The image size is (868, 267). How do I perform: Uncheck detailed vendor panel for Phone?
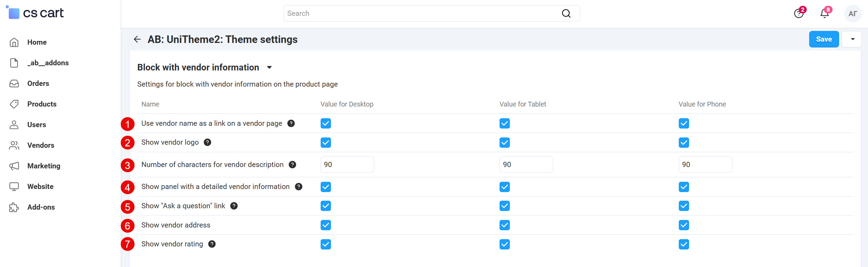pos(684,187)
